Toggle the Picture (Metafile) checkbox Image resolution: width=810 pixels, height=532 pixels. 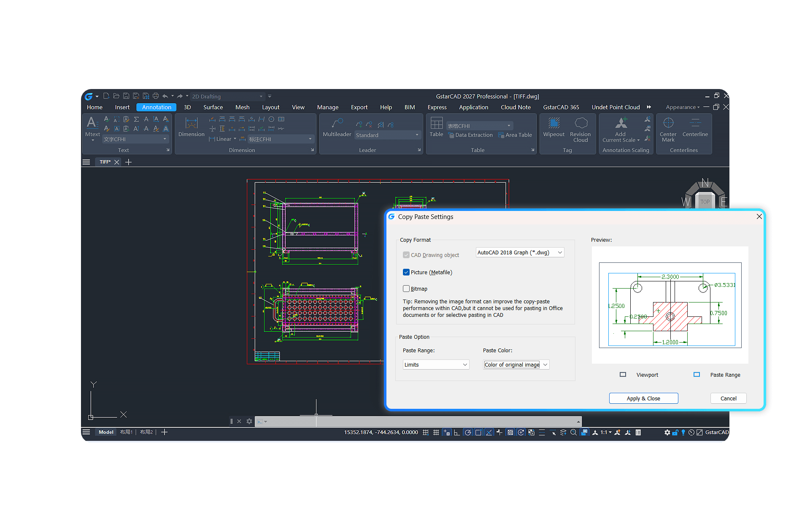406,272
